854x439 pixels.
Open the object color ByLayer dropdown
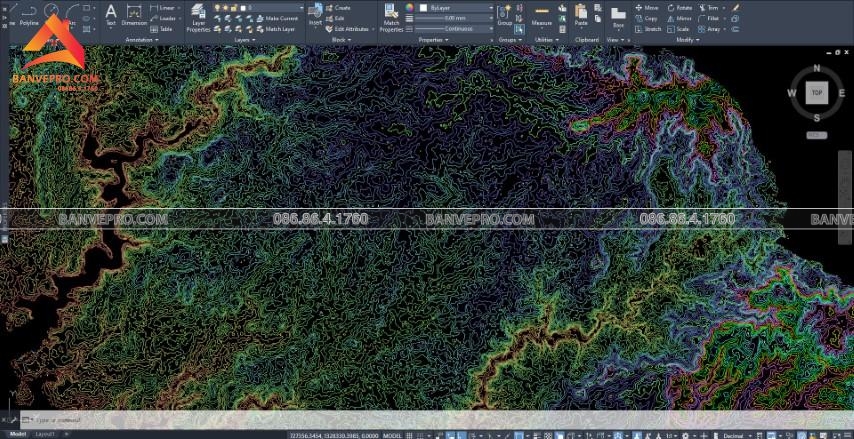456,8
